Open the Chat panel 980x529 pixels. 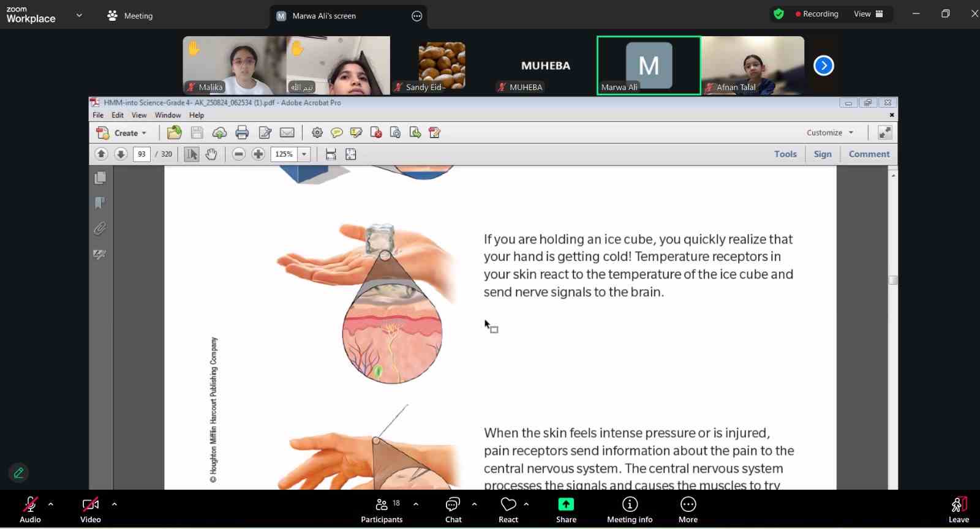(x=453, y=509)
